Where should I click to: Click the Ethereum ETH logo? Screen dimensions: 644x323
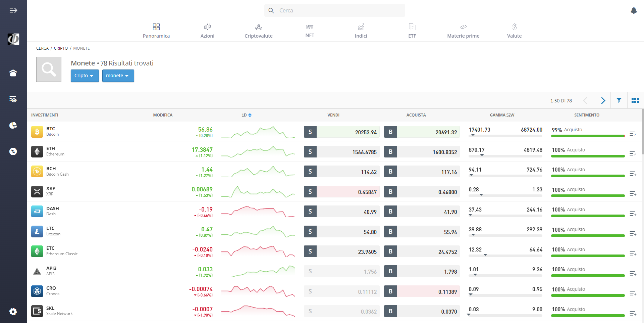point(37,151)
